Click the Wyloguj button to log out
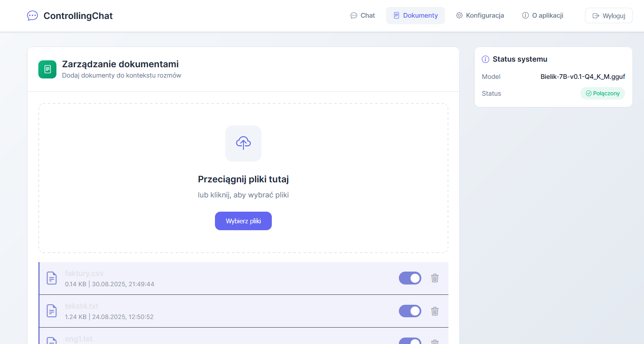 click(608, 16)
